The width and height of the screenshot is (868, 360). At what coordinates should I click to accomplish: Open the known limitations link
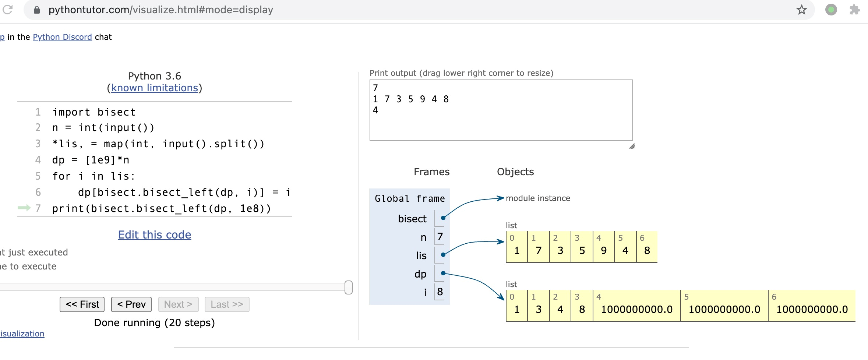155,88
